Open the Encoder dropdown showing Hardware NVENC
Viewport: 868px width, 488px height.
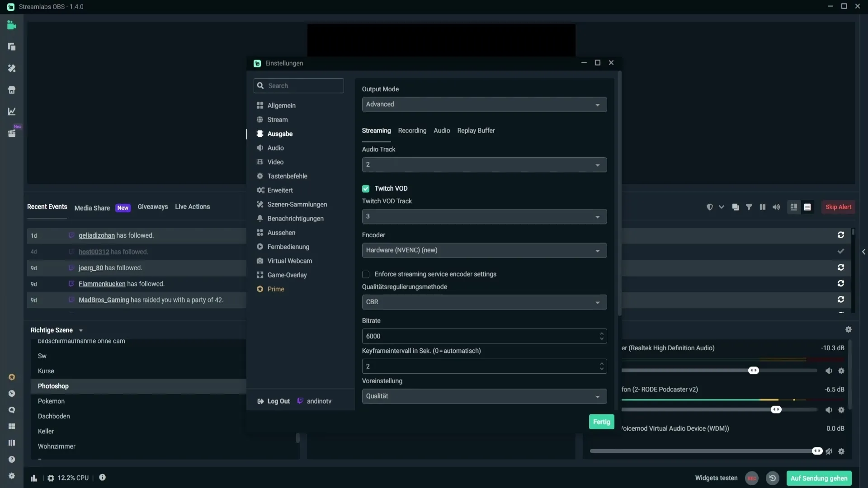pyautogui.click(x=484, y=250)
